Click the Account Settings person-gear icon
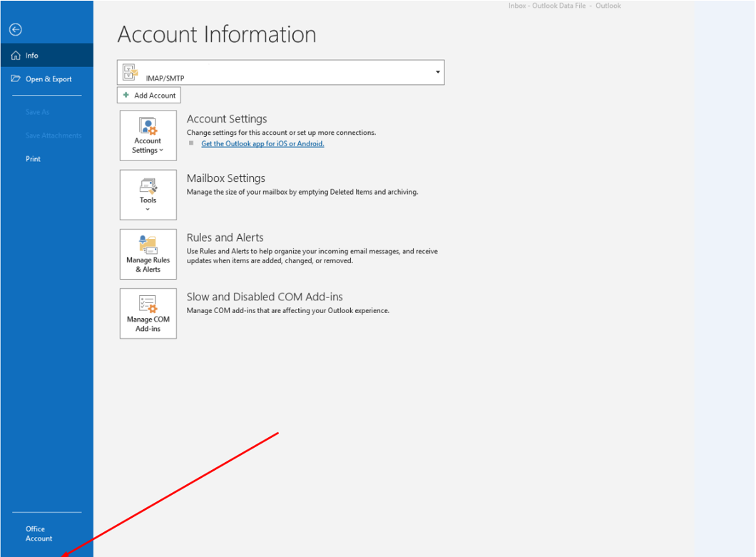Viewport: 756px width, 557px height. pyautogui.click(x=148, y=126)
